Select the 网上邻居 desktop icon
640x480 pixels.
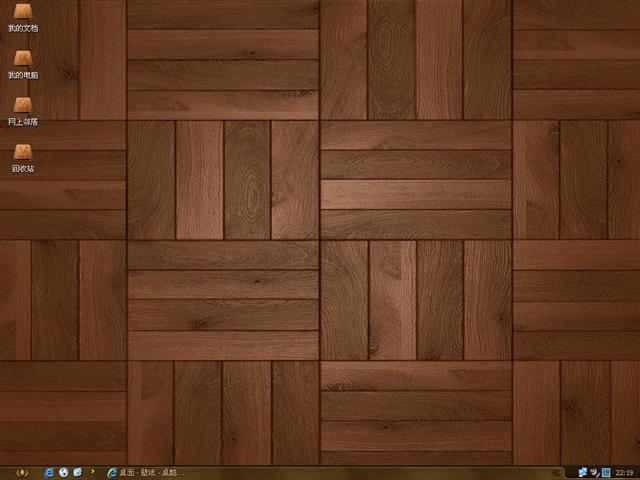23,111
